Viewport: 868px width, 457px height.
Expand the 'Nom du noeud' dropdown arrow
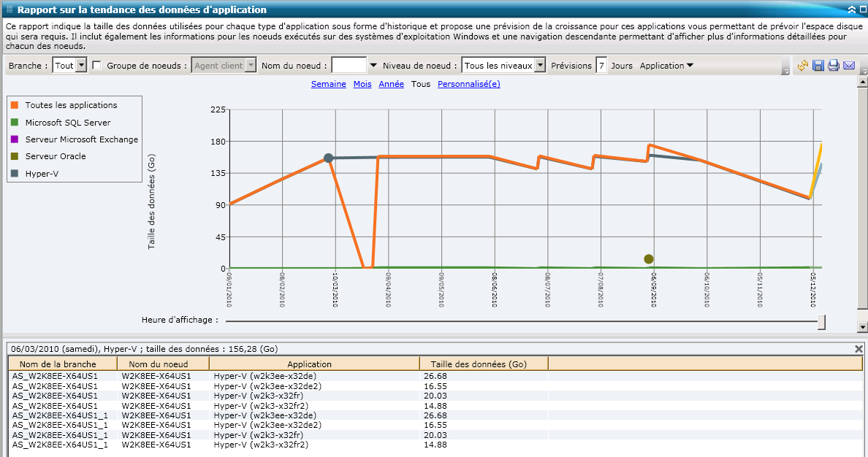373,65
